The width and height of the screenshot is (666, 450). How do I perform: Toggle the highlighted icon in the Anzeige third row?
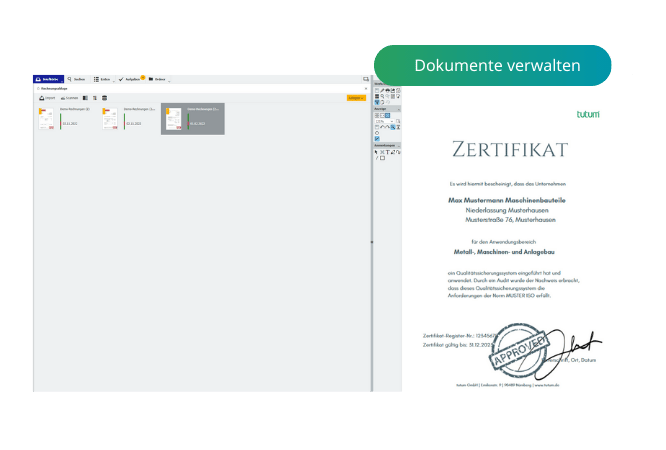393,127
